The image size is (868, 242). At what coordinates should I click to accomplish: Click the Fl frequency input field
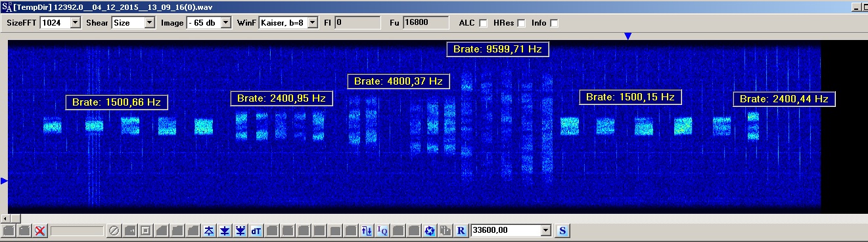pyautogui.click(x=357, y=22)
